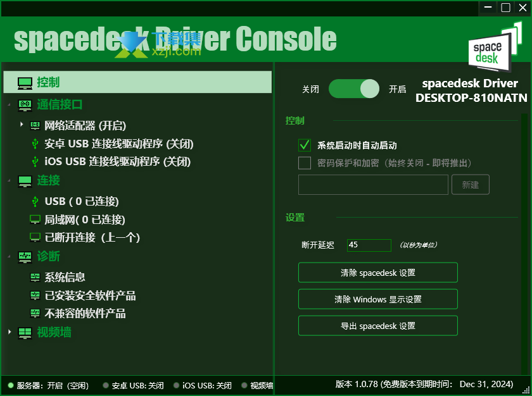Image resolution: width=532 pixels, height=396 pixels.
Task: Click the USB icon beside USB ( 0 已连接)
Action: click(35, 201)
